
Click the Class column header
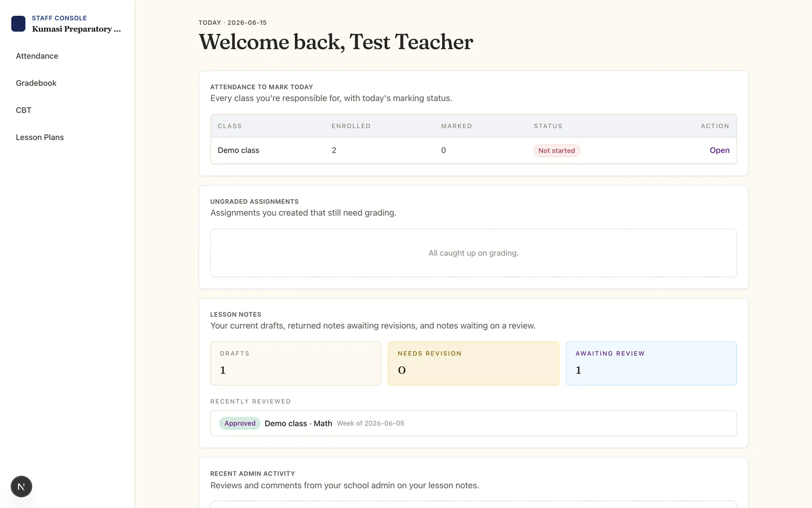(230, 126)
